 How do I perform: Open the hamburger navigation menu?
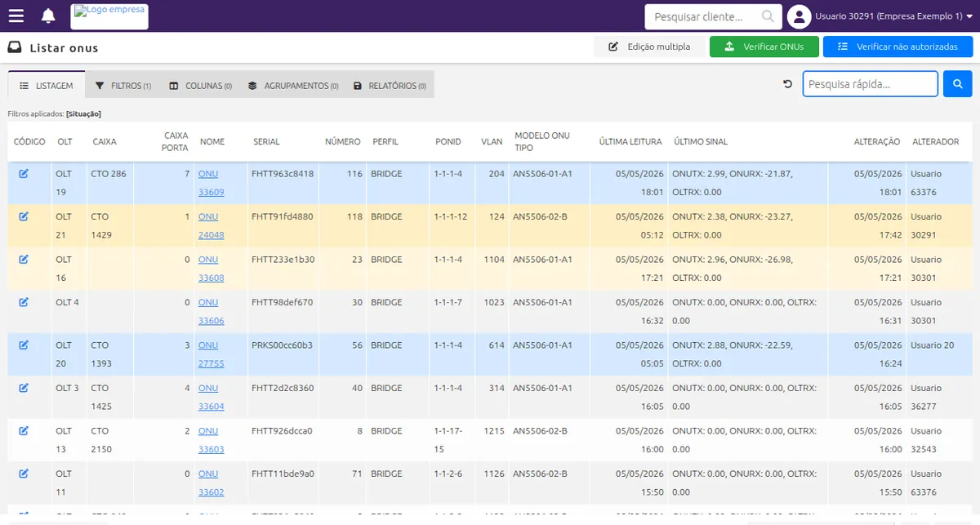16,16
